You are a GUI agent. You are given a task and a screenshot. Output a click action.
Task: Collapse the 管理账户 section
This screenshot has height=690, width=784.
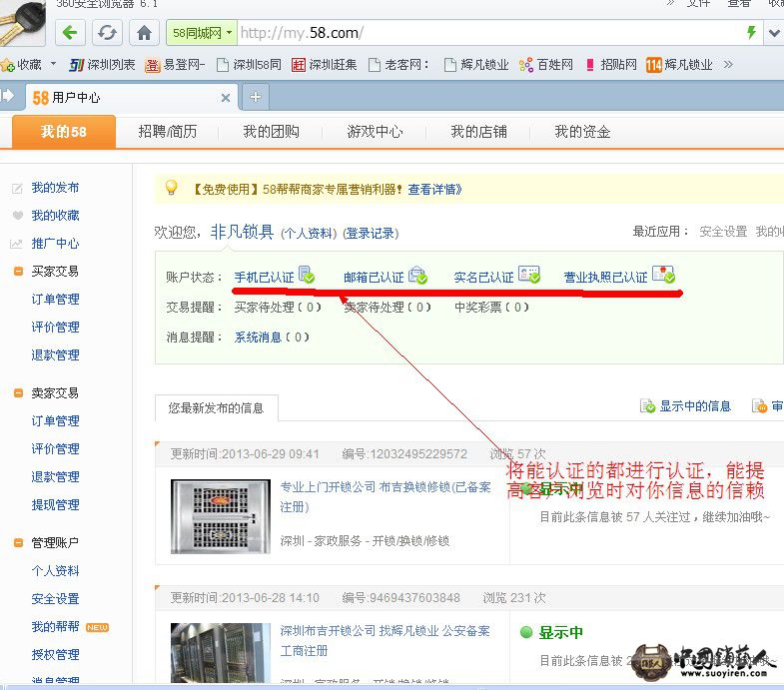pyautogui.click(x=19, y=542)
